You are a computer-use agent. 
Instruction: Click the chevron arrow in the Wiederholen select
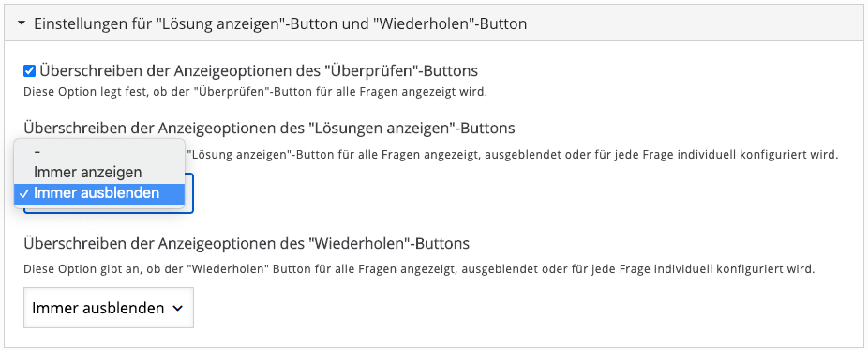(177, 309)
